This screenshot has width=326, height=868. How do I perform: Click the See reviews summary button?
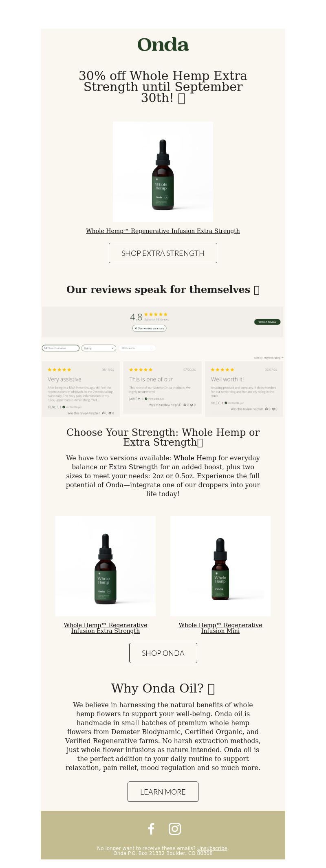[x=149, y=328]
